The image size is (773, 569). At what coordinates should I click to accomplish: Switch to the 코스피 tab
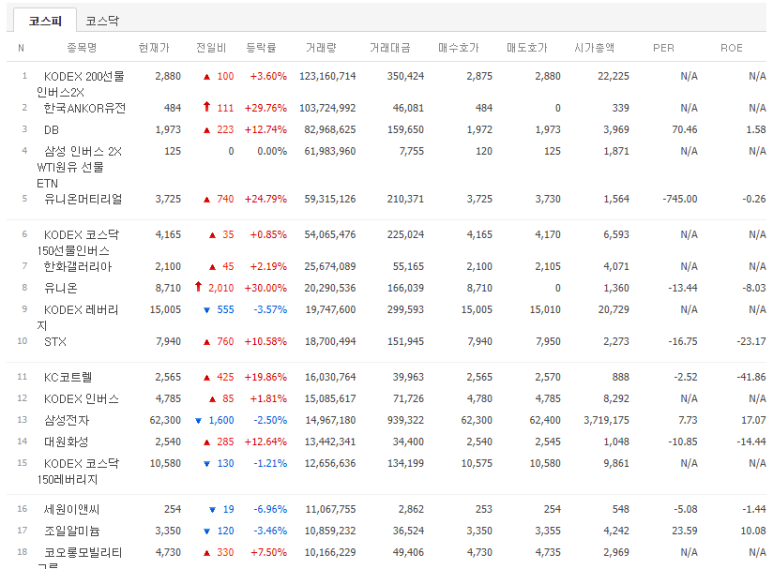point(45,20)
